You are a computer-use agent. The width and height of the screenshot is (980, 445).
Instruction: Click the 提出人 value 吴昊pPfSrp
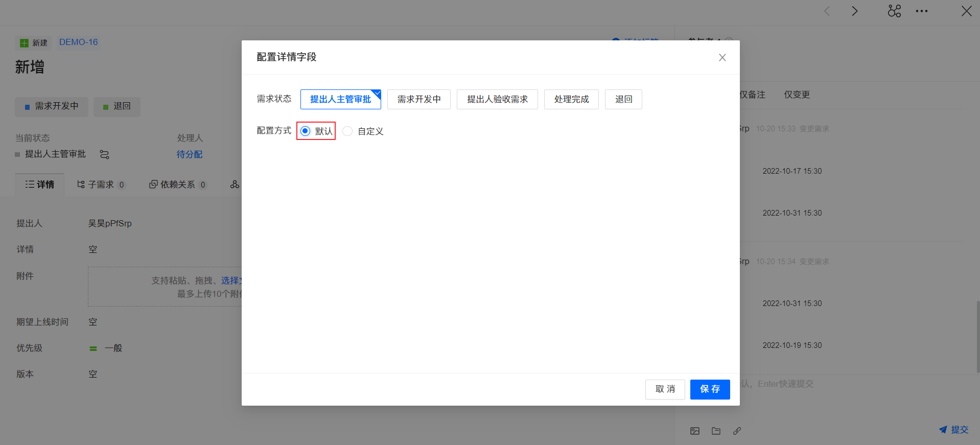pos(110,223)
